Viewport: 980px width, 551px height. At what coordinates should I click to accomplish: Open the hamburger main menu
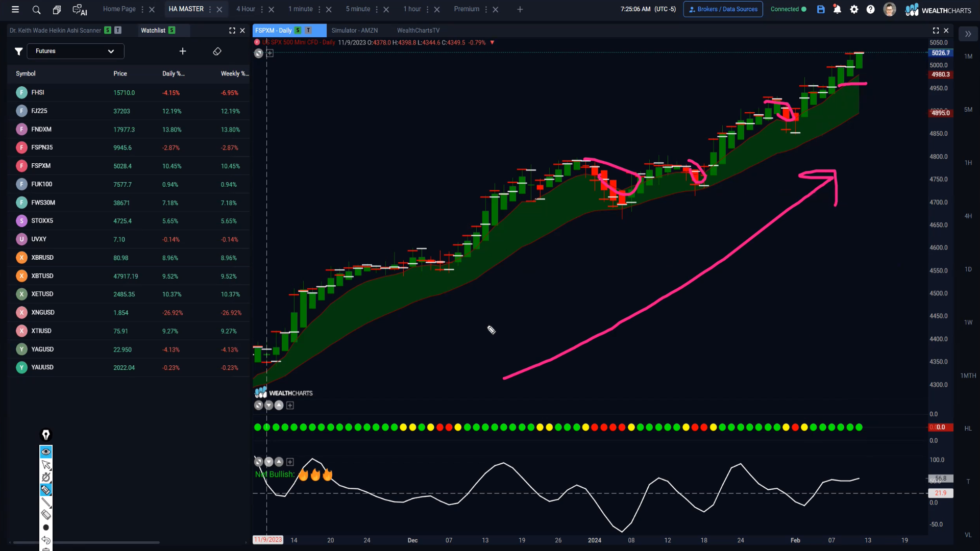coord(15,9)
